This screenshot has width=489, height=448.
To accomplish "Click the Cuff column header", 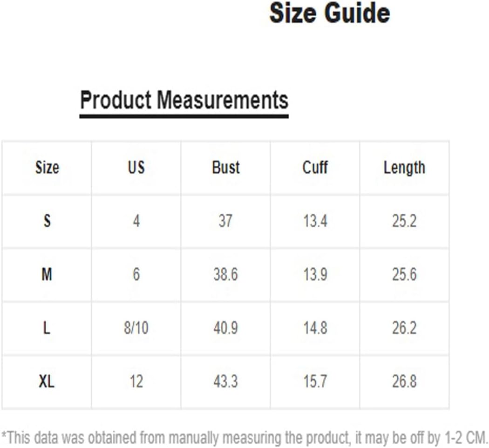I will 315,168.
